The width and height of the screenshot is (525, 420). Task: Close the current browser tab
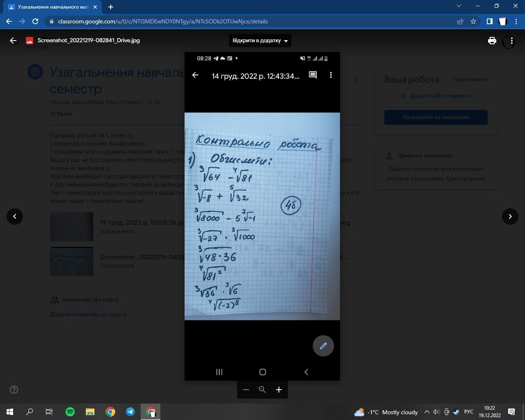point(95,7)
